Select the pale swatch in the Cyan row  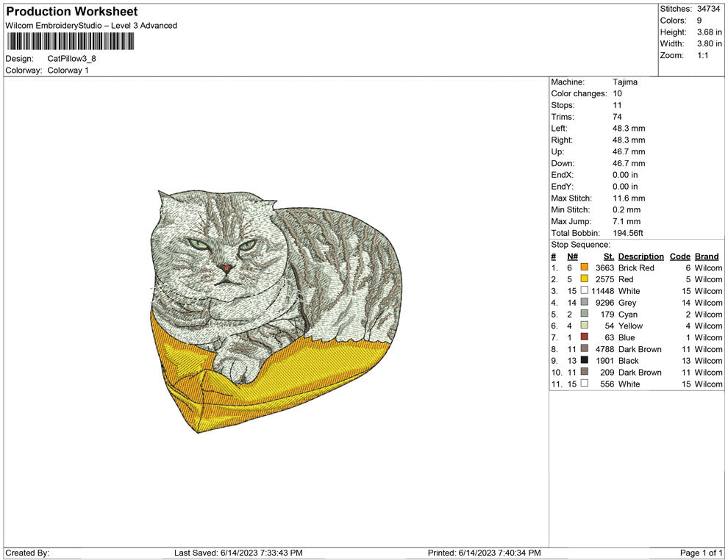585,315
